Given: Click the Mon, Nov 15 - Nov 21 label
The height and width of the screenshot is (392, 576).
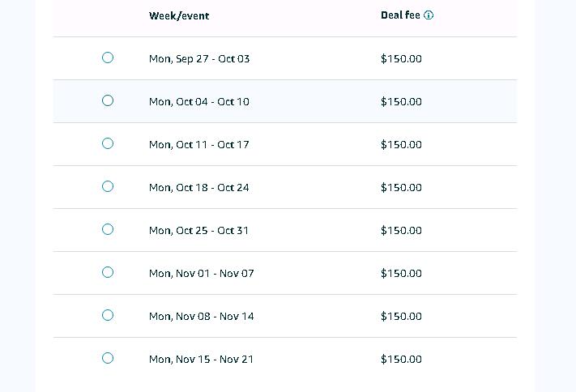Looking at the screenshot, I should point(201,360).
